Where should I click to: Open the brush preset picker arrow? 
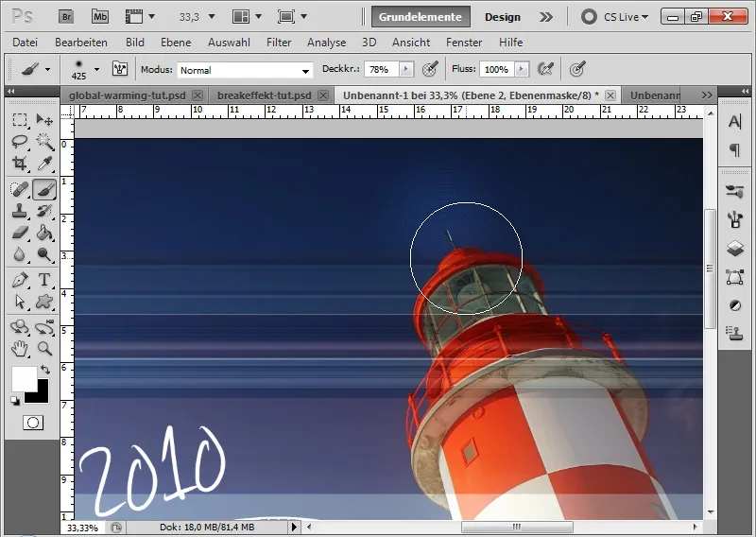[x=96, y=69]
